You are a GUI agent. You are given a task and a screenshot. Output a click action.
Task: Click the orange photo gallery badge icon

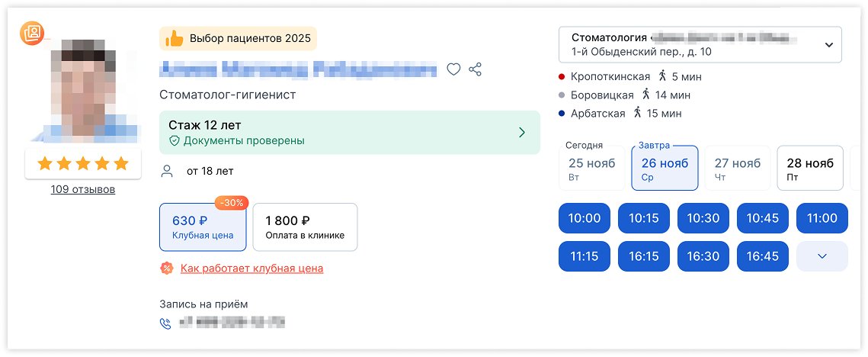pos(32,32)
